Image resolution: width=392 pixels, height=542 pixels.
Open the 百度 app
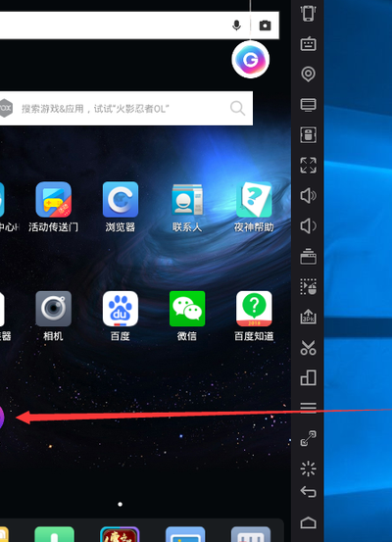121,316
